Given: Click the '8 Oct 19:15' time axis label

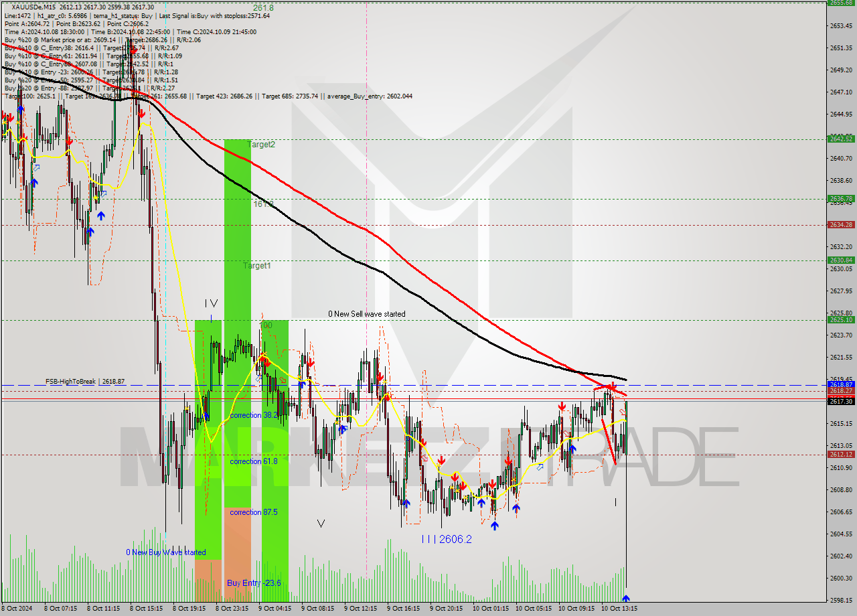Looking at the screenshot, I should [189, 609].
